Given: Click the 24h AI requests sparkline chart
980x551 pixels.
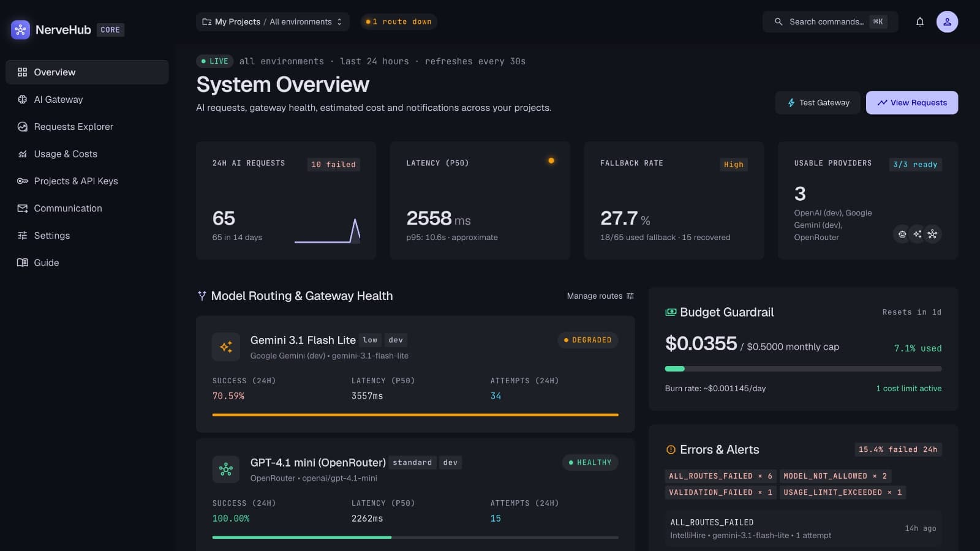Looking at the screenshot, I should (327, 231).
